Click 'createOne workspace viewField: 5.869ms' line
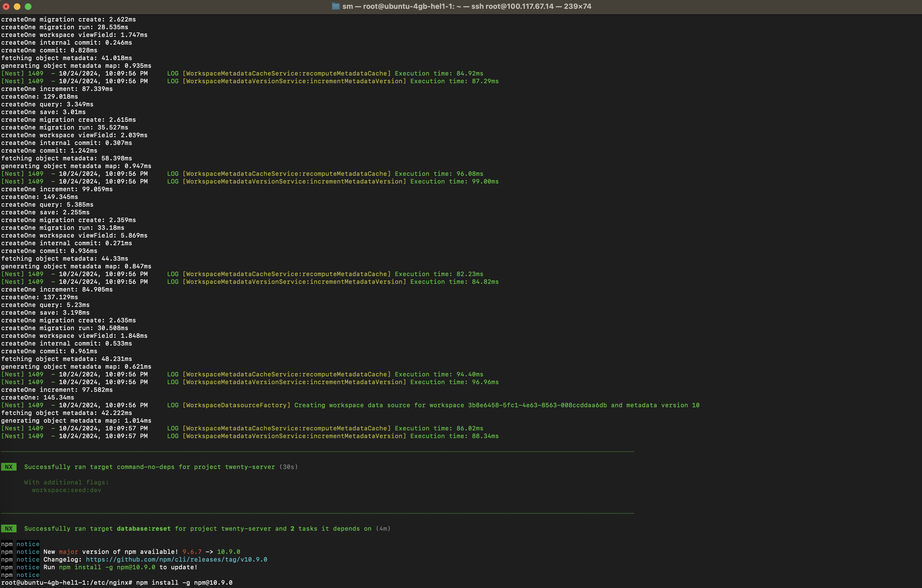Image resolution: width=922 pixels, height=588 pixels. click(x=74, y=235)
